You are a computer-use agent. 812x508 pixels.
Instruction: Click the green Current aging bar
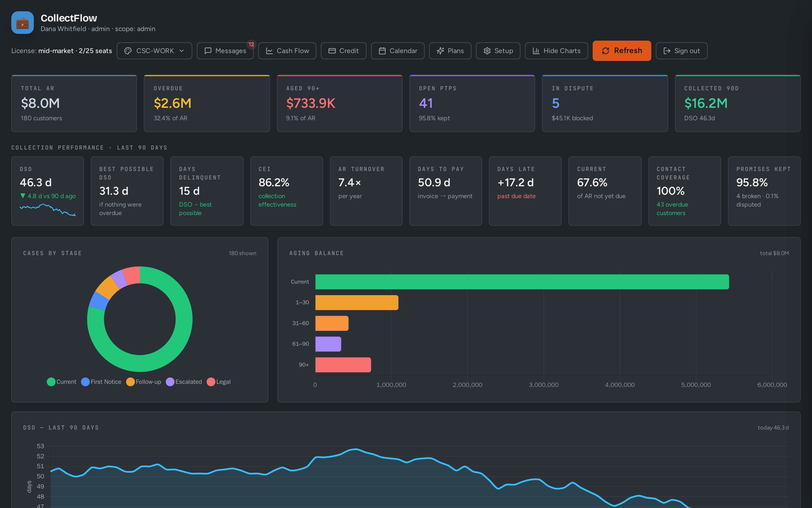coord(522,282)
